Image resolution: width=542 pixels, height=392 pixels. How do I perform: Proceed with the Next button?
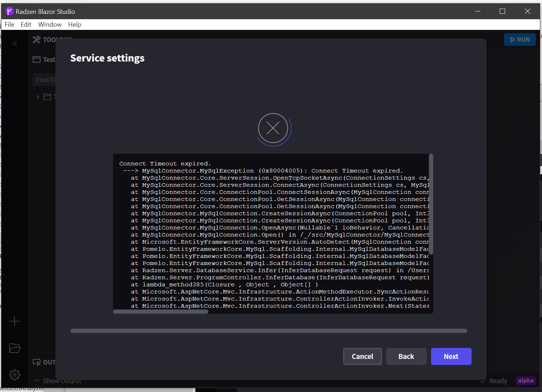[451, 356]
